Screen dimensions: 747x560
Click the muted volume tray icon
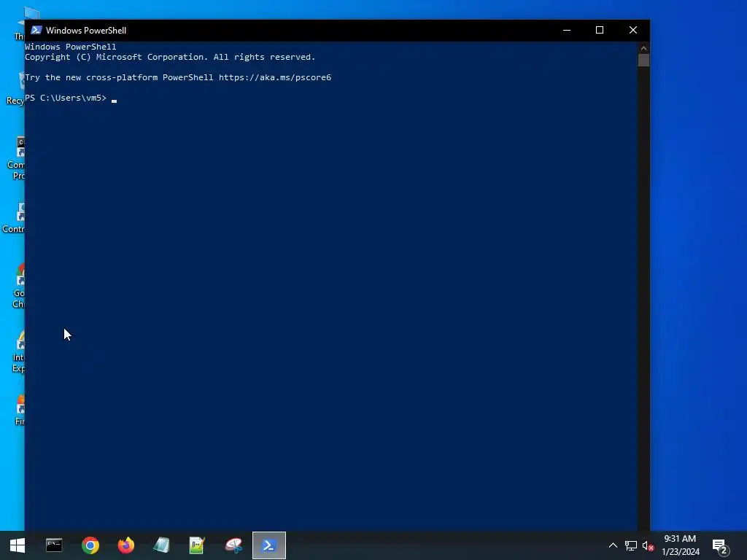coord(648,545)
